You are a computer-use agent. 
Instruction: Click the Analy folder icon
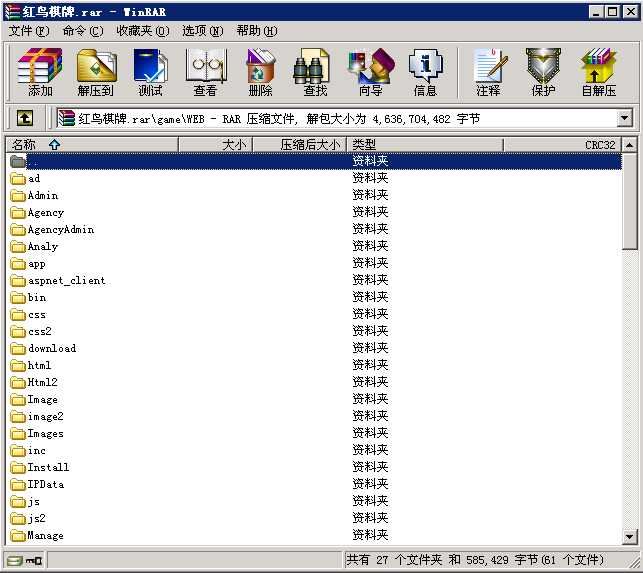coord(18,247)
